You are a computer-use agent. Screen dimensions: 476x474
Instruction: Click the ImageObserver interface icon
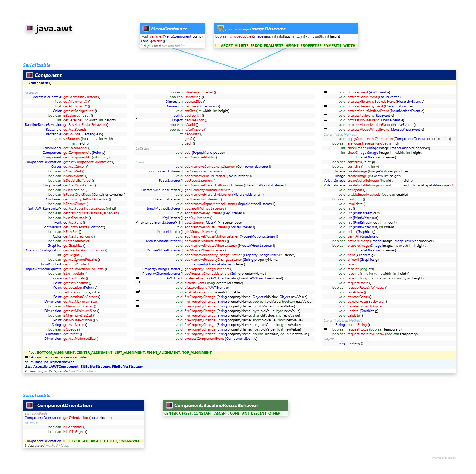coord(220,29)
